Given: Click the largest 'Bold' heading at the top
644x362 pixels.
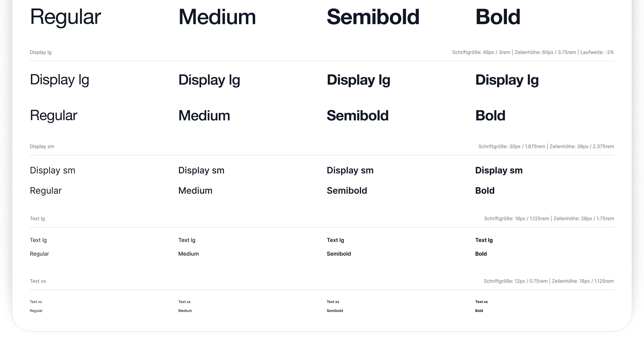Looking at the screenshot, I should pos(497,17).
